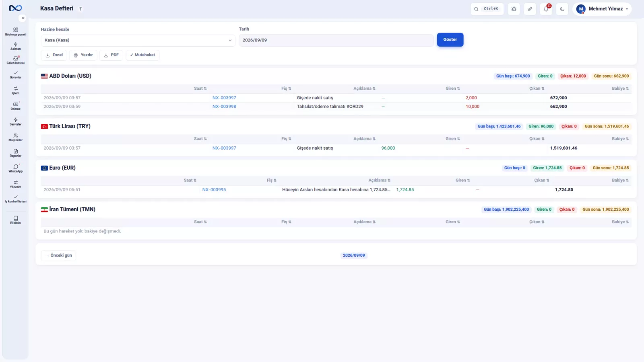Sort Euro table by Bakiye column
The height and width of the screenshot is (362, 644).
[x=620, y=180]
